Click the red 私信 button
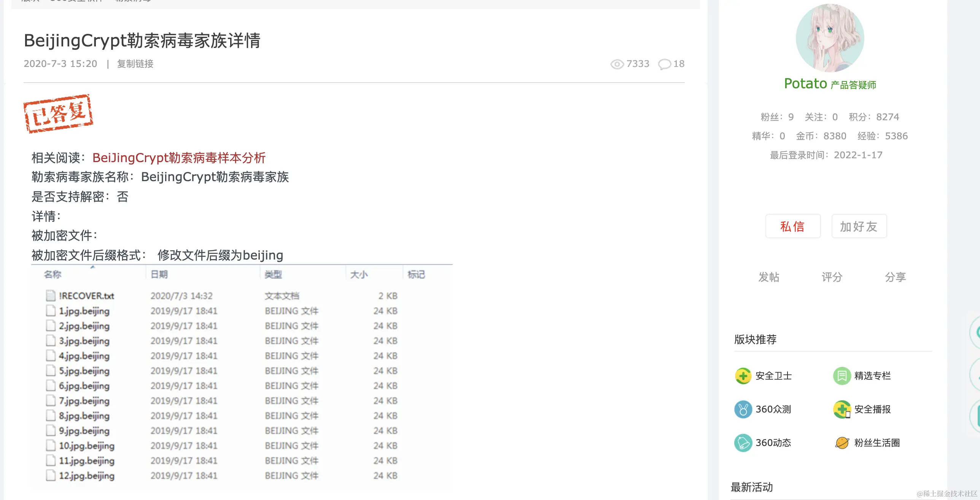 point(793,226)
